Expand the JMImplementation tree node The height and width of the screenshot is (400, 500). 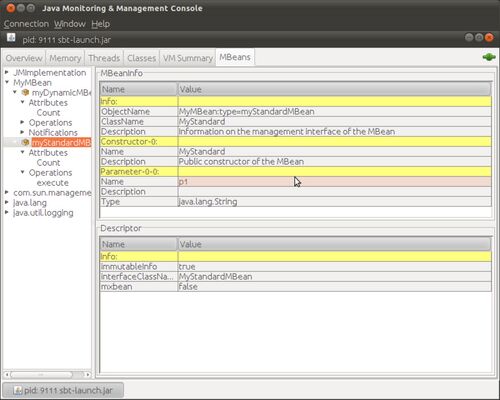click(7, 72)
